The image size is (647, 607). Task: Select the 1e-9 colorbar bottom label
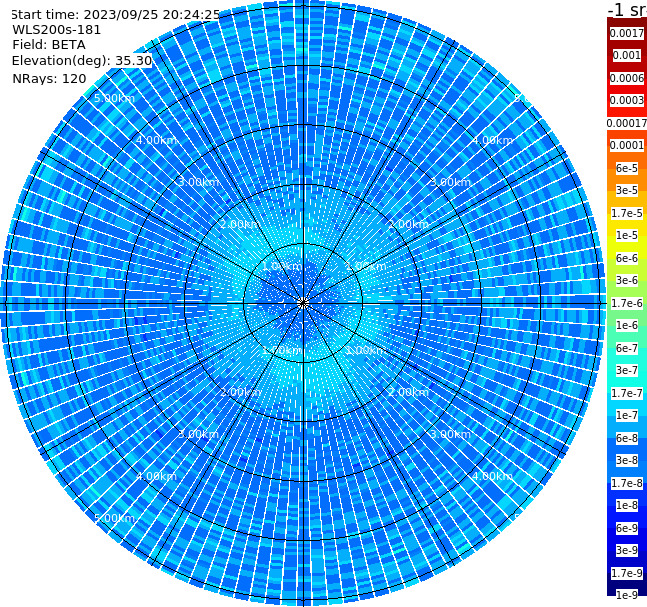[627, 595]
